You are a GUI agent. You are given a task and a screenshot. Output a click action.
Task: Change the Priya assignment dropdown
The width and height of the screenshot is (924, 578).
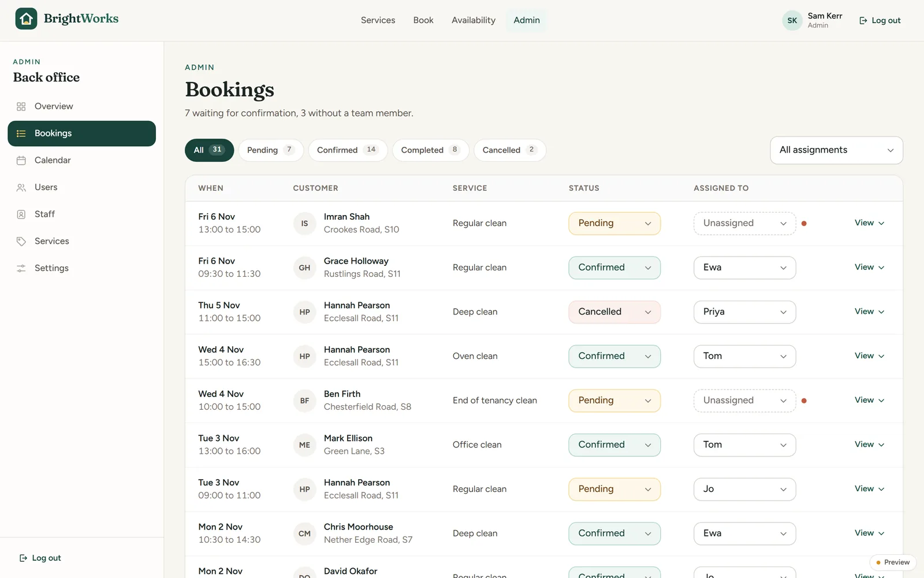pos(744,312)
